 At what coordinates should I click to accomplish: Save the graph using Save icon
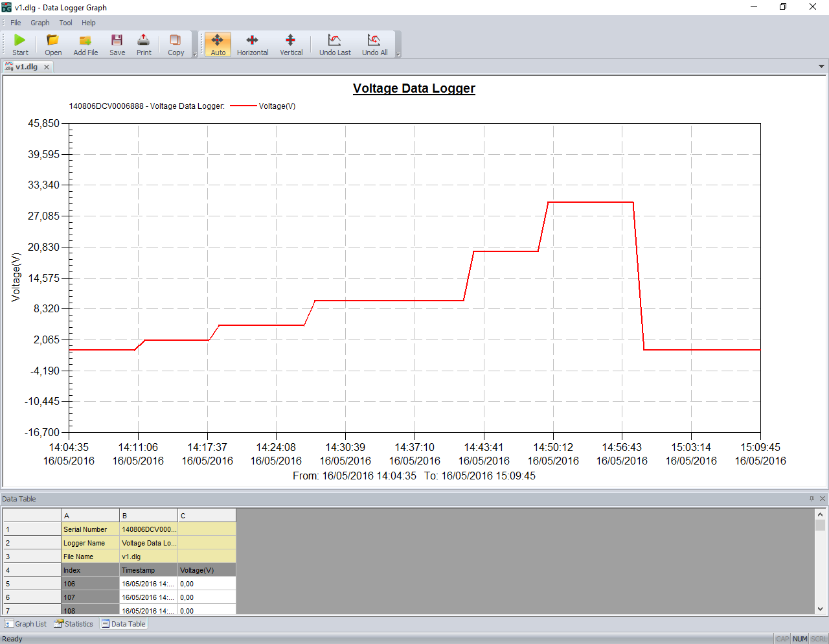[x=117, y=44]
